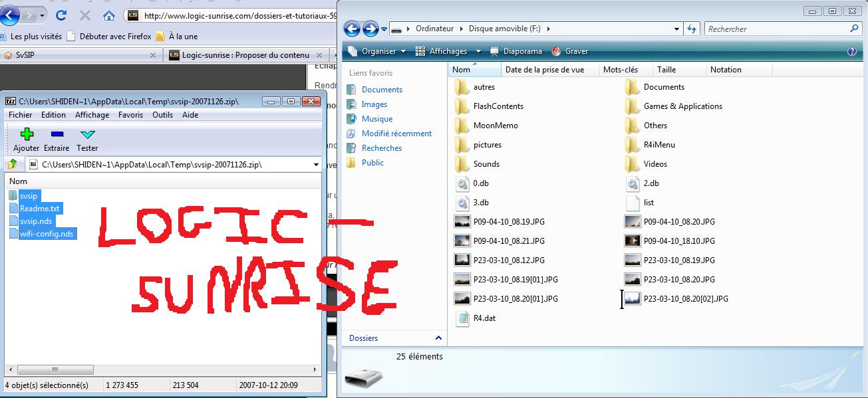Select the R4iMenu folder
Screen dimensions: 868x398
pyautogui.click(x=651, y=145)
